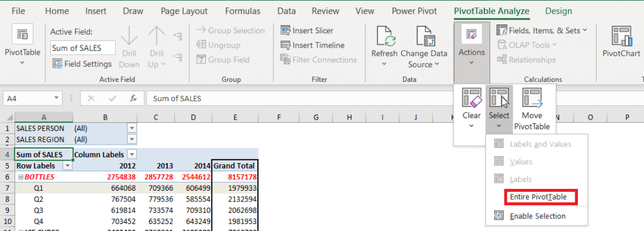Open the Column Labels filter dropdown
The height and width of the screenshot is (231, 644).
(x=132, y=155)
